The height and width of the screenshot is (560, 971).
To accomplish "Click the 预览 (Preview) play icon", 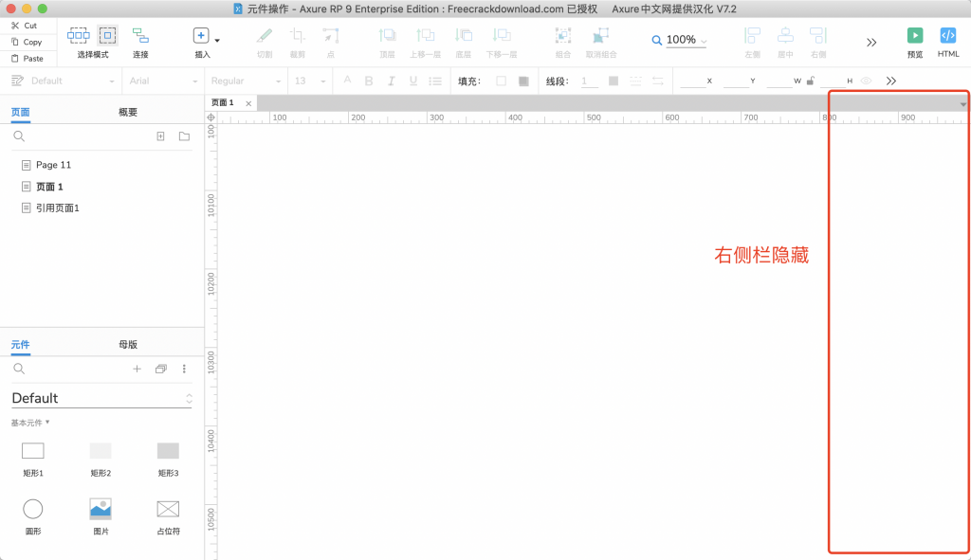I will click(x=914, y=36).
